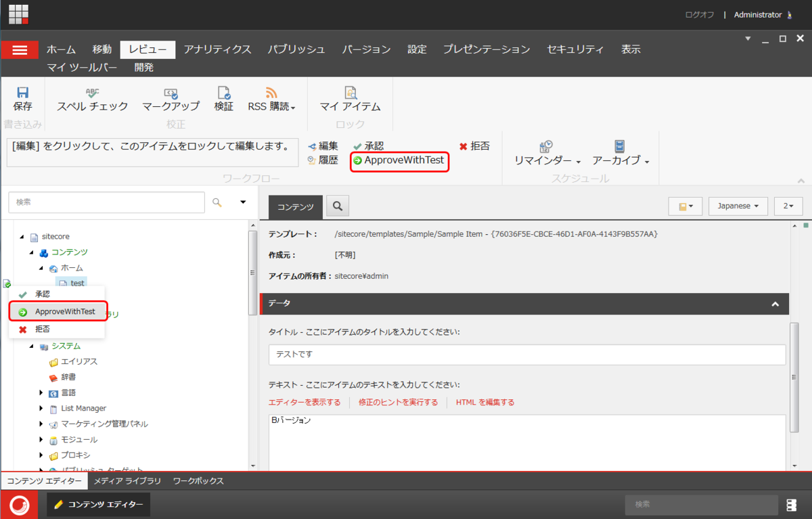
Task: Click HTML を編集する link
Action: [x=485, y=402]
